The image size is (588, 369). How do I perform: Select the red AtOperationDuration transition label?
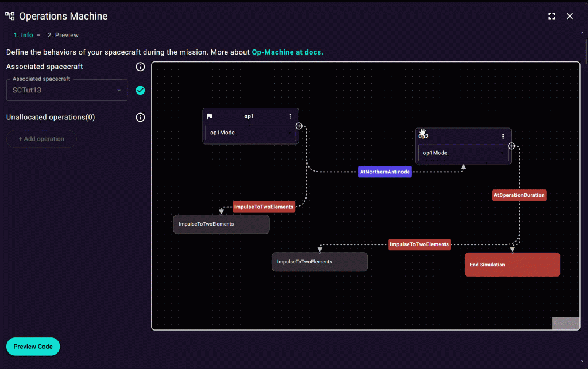[519, 195]
